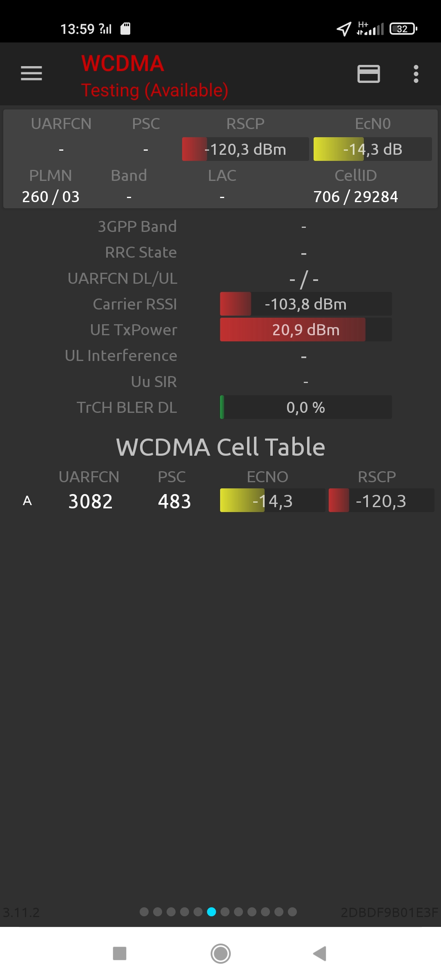
Task: Tap the card layout icon in toolbar
Action: 368,74
